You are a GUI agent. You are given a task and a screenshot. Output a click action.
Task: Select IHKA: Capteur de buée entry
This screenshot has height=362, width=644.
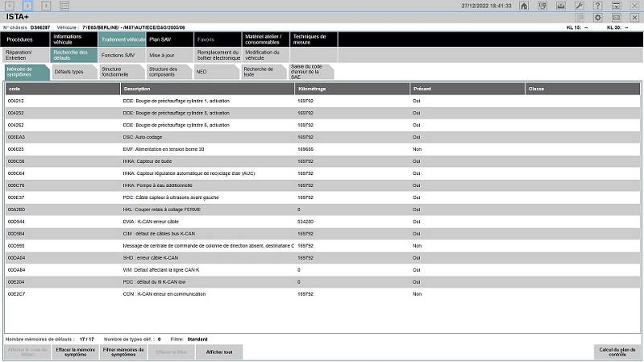(x=323, y=161)
